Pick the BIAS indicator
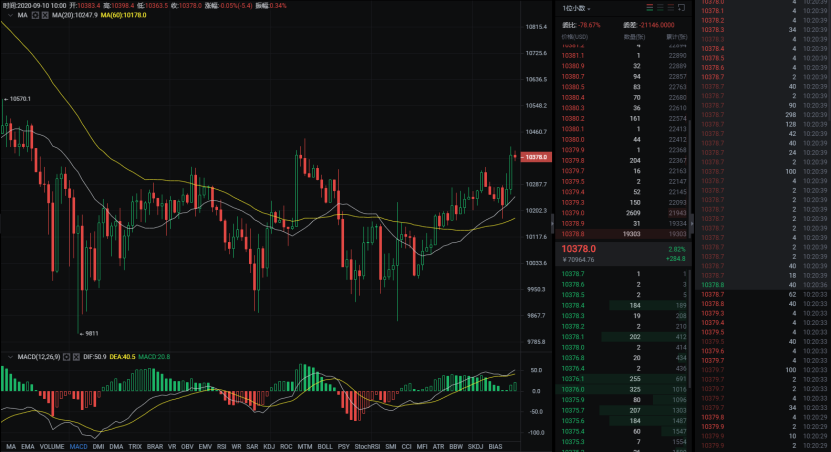Screen dimensions: 831x452 click(x=495, y=447)
